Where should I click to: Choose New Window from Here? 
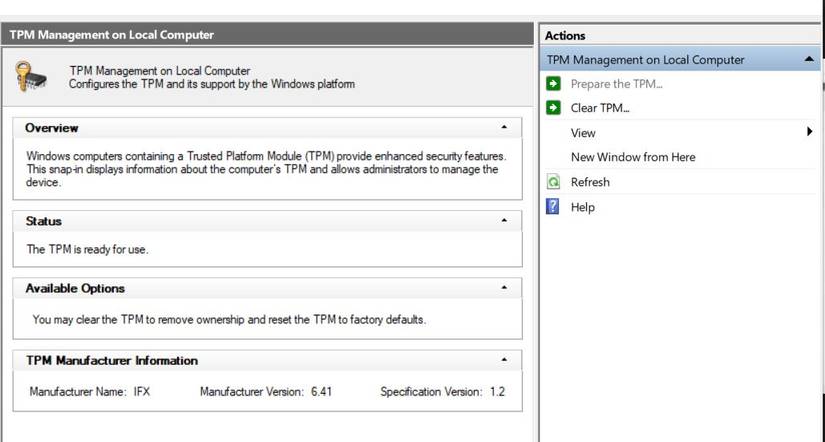pyautogui.click(x=632, y=157)
